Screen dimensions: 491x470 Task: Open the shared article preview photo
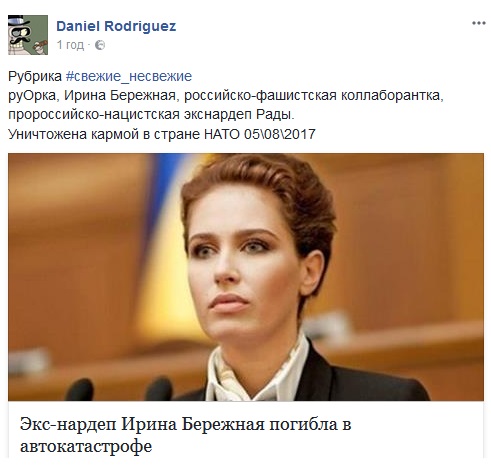pyautogui.click(x=246, y=277)
